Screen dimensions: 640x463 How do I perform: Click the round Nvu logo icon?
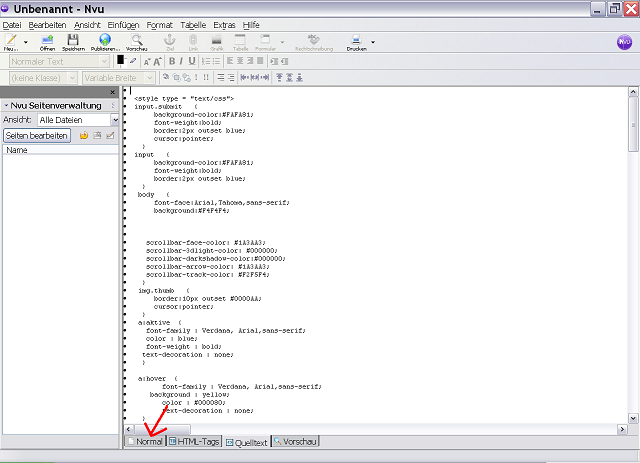[x=622, y=42]
